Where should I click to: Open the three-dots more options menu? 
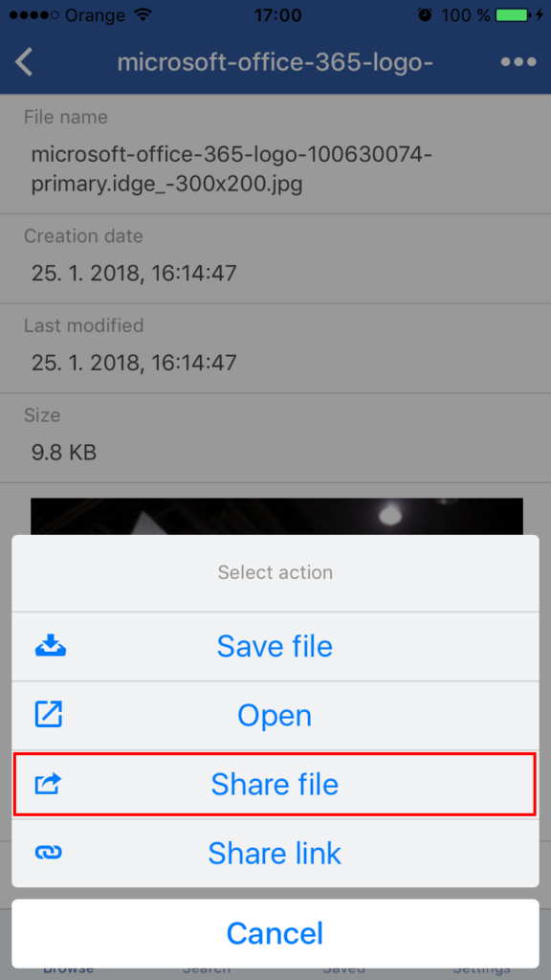click(x=518, y=62)
